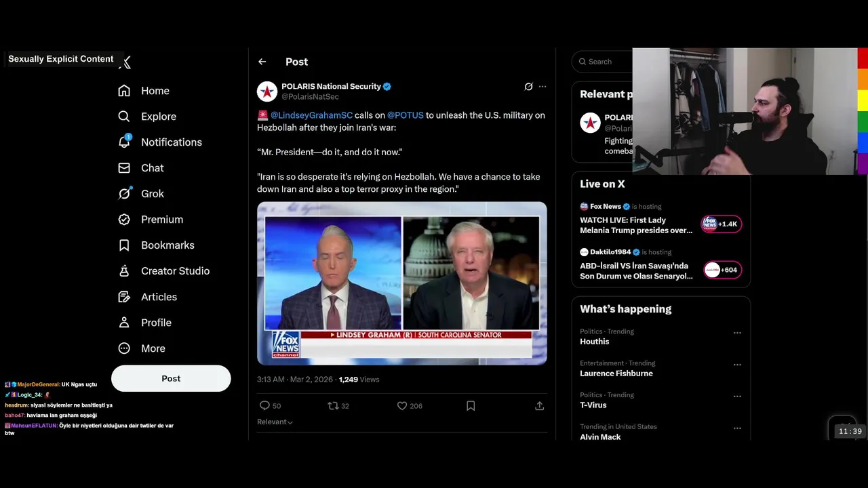Open the More circle icon in the sidebar

(124, 348)
